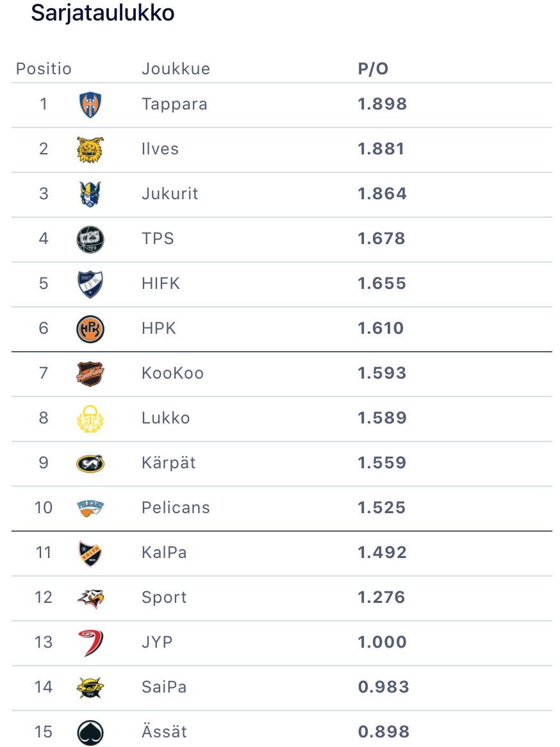
Task: Click the Positio column header
Action: [x=44, y=69]
